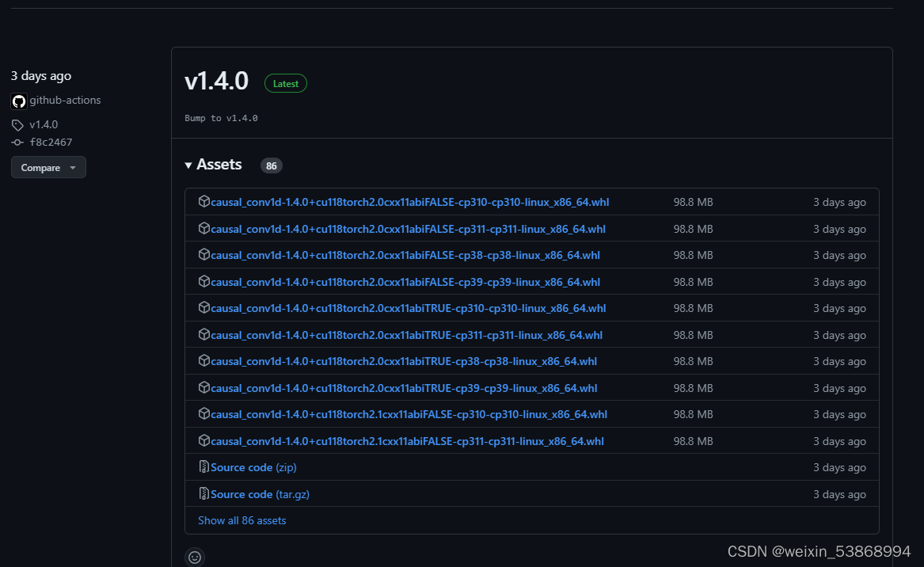Click the Assets heading
This screenshot has height=567, width=924.
(219, 165)
